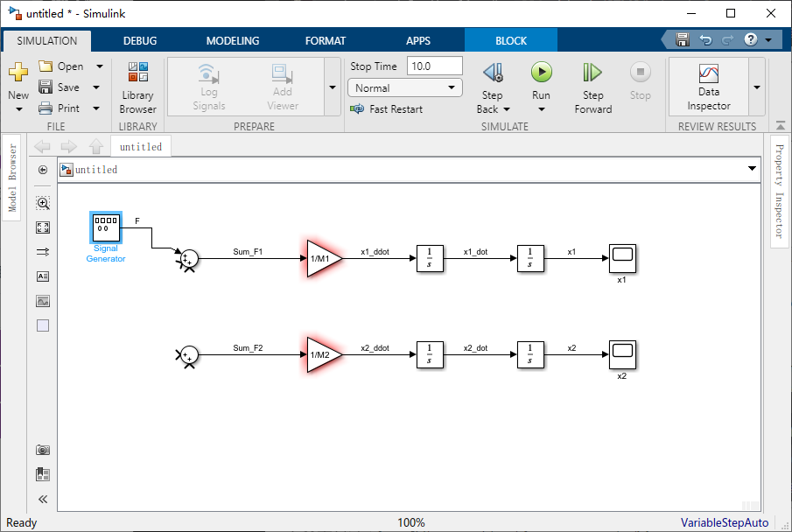Collapse the toolstrip ribbon
Viewport: 792px width, 532px height.
pyautogui.click(x=781, y=125)
